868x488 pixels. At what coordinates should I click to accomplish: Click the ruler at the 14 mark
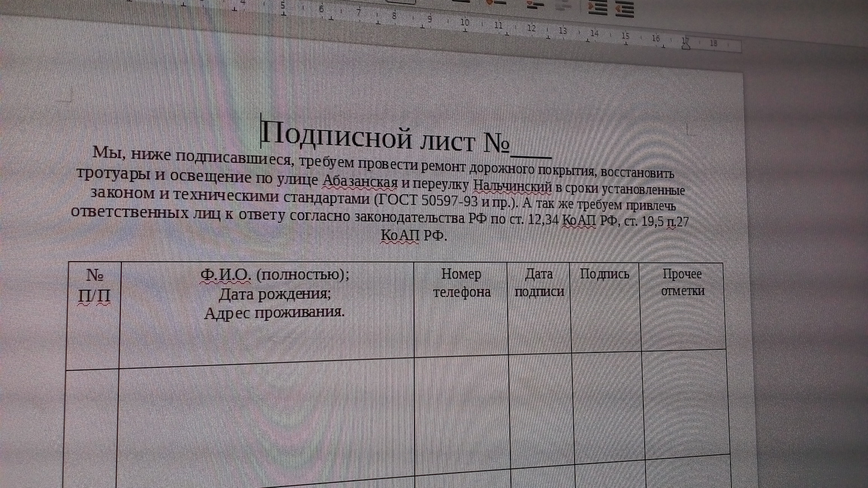pos(594,33)
